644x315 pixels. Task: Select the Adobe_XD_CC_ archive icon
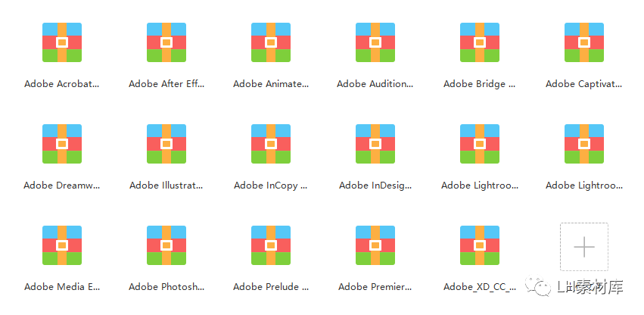pyautogui.click(x=480, y=245)
